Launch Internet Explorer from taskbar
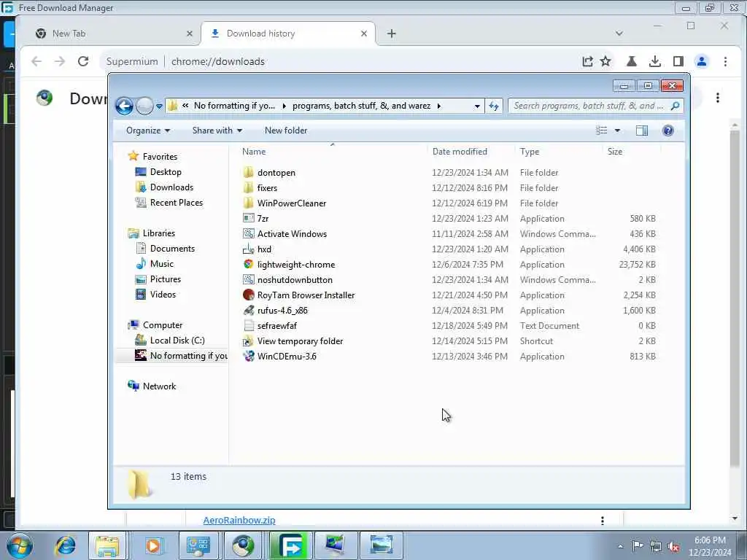747x560 pixels. tap(65, 545)
